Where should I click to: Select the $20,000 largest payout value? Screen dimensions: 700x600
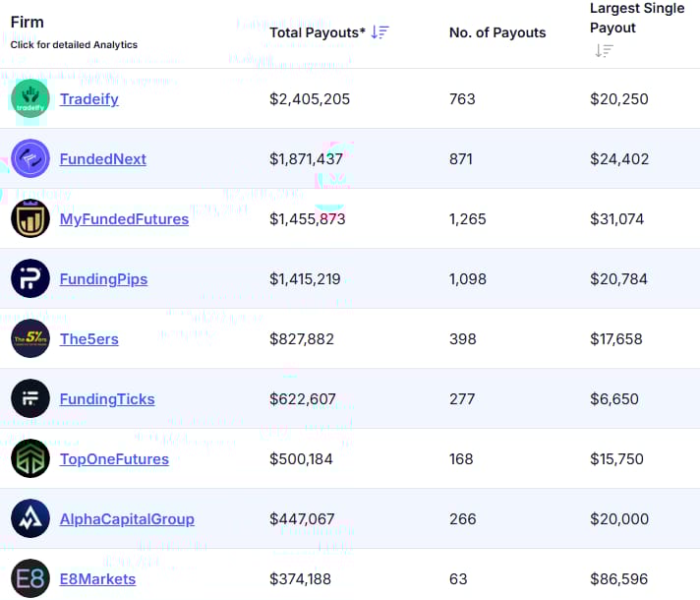tap(619, 519)
